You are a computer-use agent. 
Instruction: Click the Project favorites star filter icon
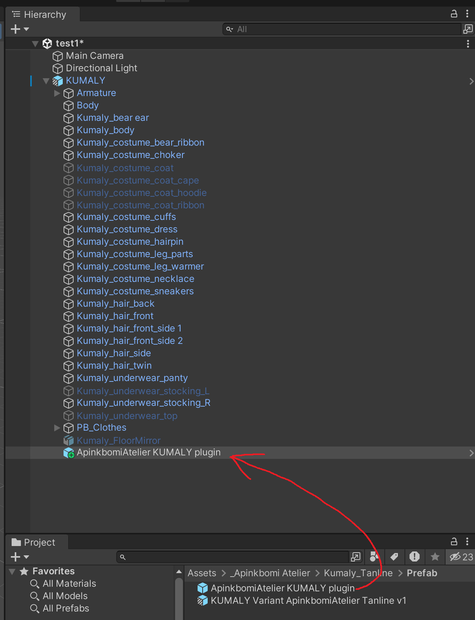pyautogui.click(x=435, y=557)
